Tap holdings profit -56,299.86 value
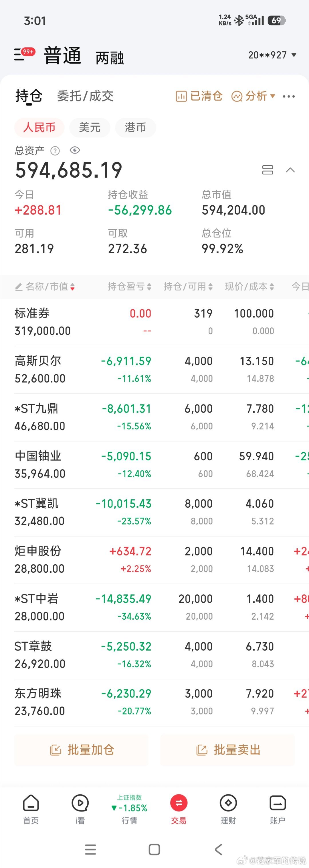The height and width of the screenshot is (868, 309). coord(140,210)
